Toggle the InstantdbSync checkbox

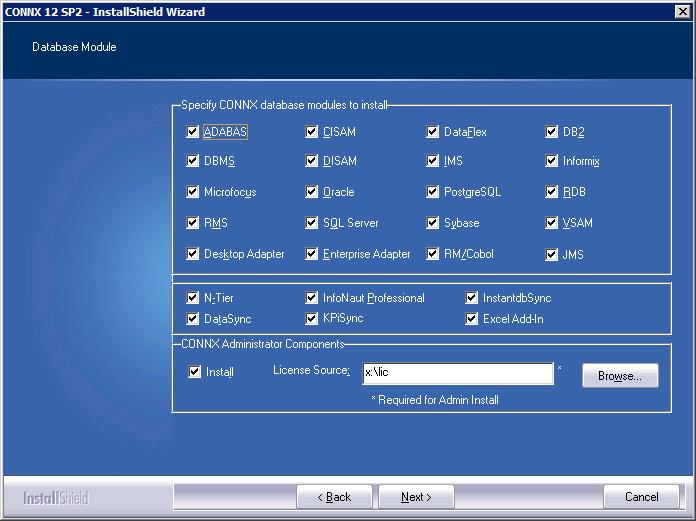click(x=471, y=297)
